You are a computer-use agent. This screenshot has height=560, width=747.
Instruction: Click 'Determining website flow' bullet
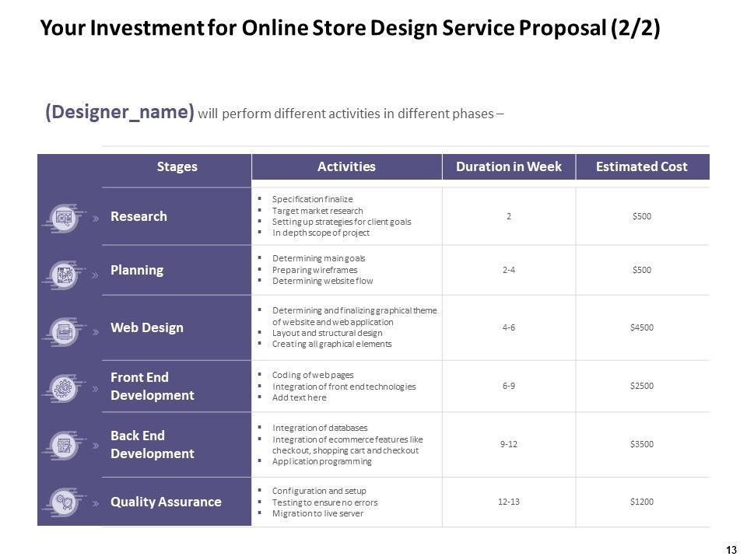tap(322, 281)
